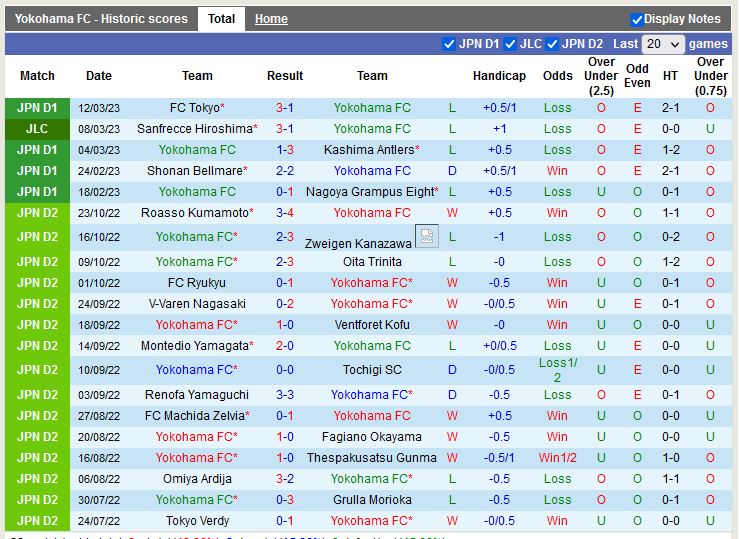This screenshot has height=539, width=739.
Task: Uncheck the JPN D2 league filter
Action: coord(552,44)
